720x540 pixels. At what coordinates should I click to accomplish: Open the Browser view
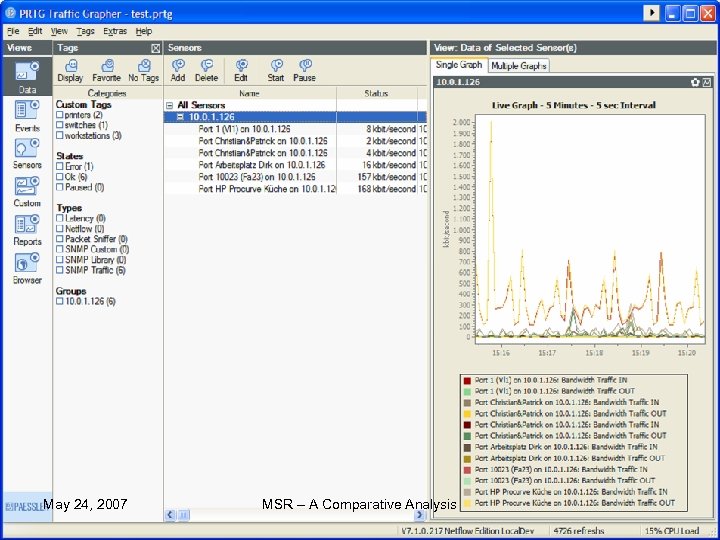[27, 269]
